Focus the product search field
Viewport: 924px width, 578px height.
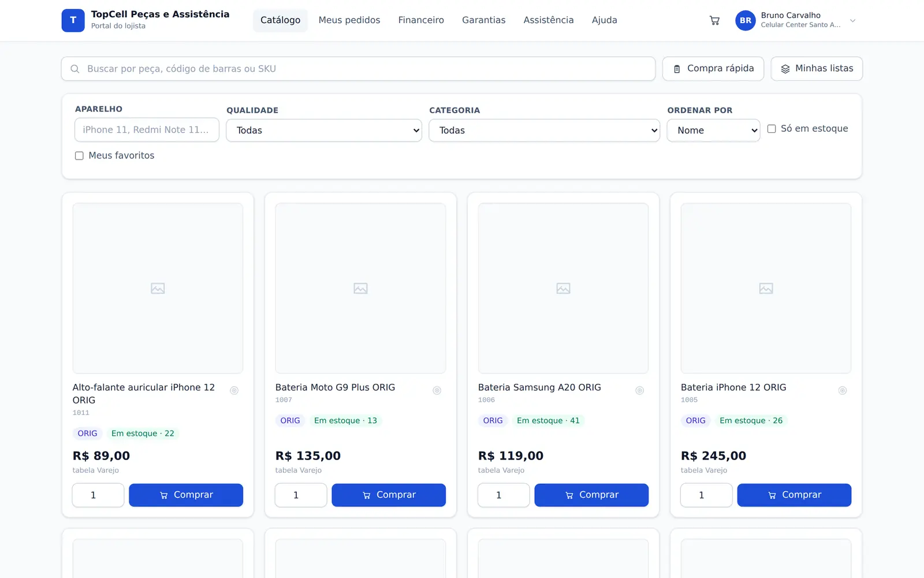[358, 69]
